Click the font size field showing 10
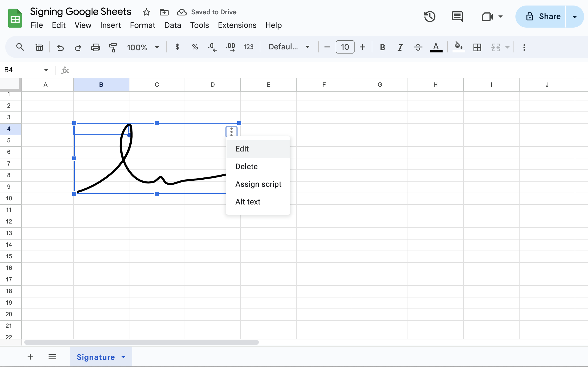Image resolution: width=588 pixels, height=367 pixels. (345, 47)
